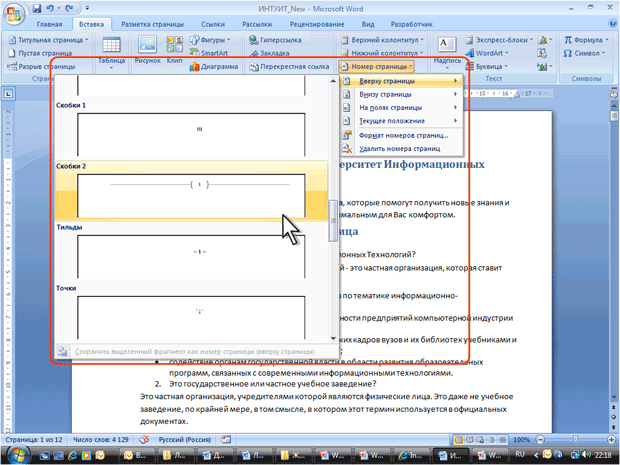Screen dimensions: 620x465
Task: Insert a hyperlink with Гиперссылка
Action: click(x=275, y=40)
